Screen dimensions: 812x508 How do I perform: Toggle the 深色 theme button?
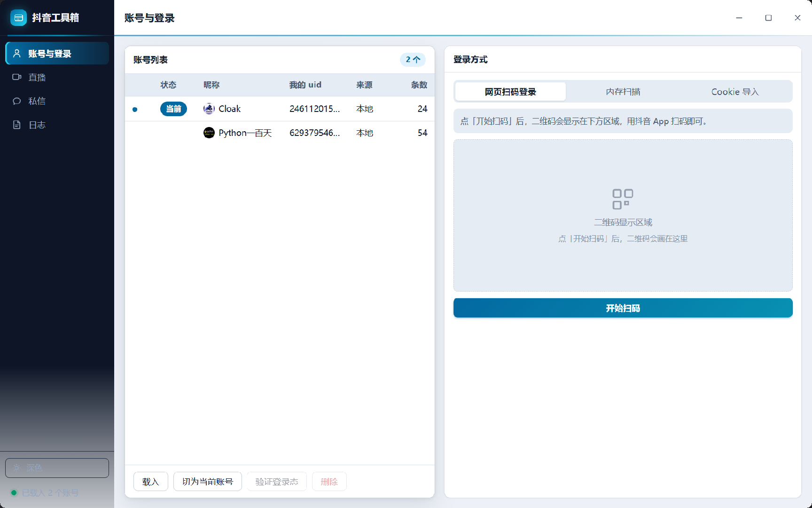click(x=57, y=468)
